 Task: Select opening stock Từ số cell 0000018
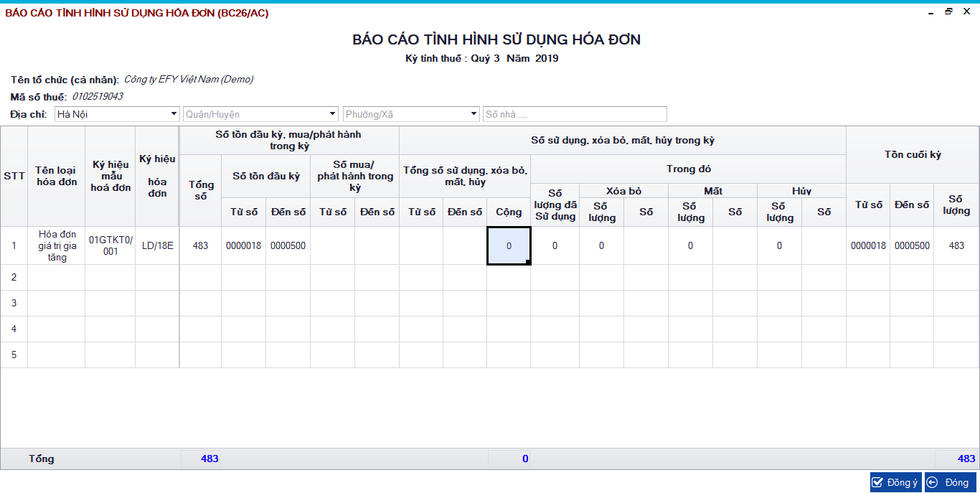tap(244, 245)
